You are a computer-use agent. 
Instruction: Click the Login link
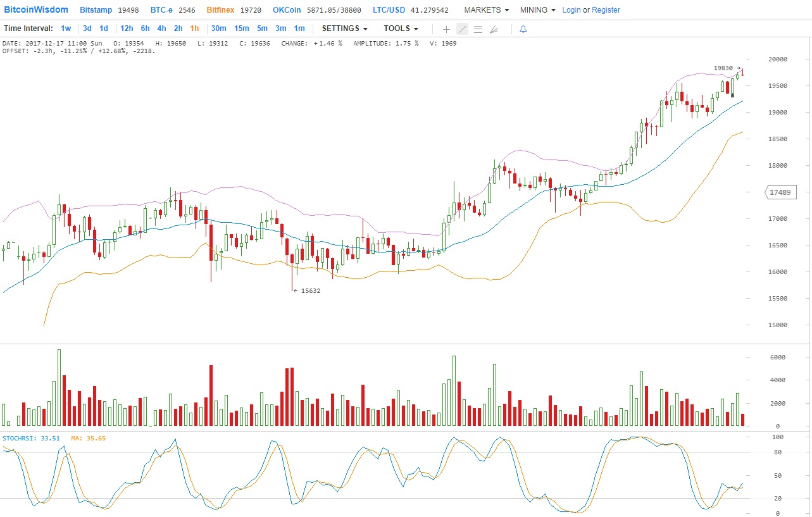pos(571,10)
